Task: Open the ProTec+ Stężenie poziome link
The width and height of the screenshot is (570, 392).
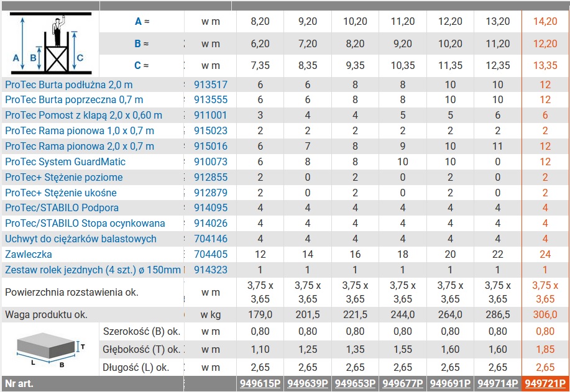Action: pyautogui.click(x=64, y=177)
